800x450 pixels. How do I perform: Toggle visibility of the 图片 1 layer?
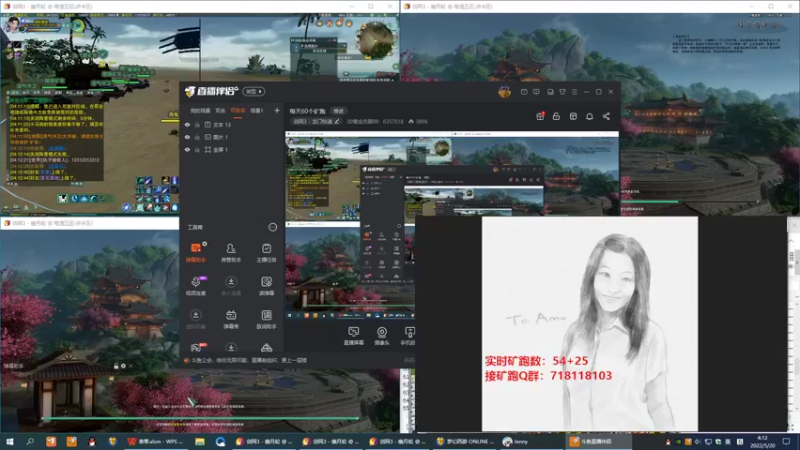point(187,137)
